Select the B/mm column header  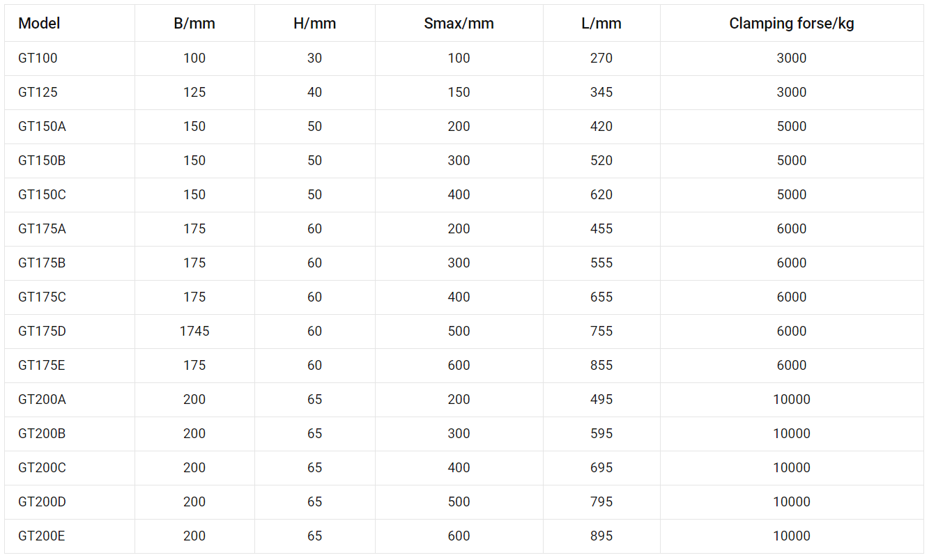(194, 23)
